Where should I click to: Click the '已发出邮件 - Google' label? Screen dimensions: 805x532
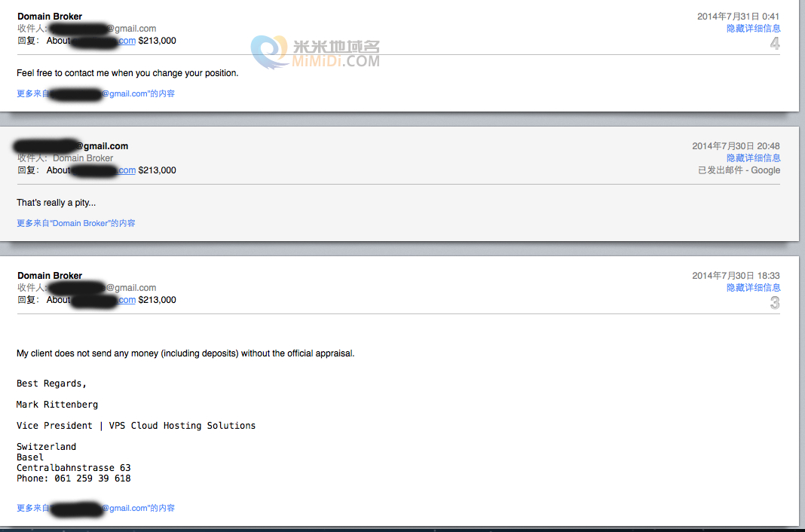(739, 170)
